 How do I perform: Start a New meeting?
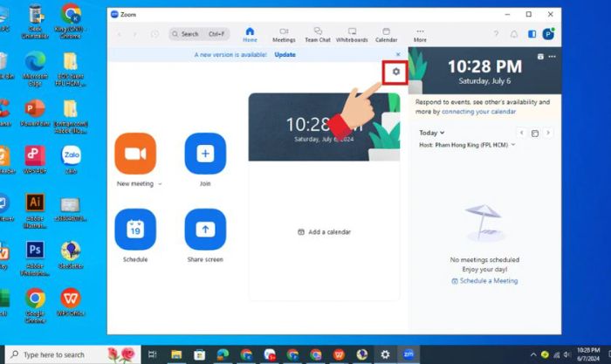click(135, 154)
